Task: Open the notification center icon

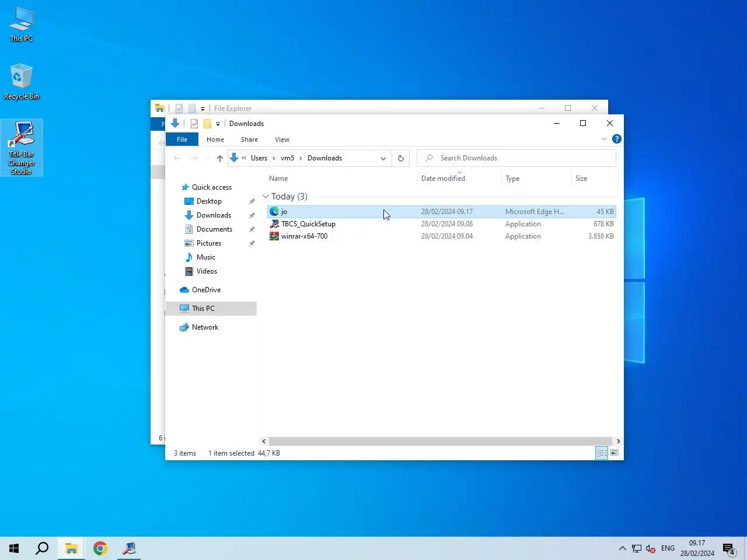Action: point(729,548)
